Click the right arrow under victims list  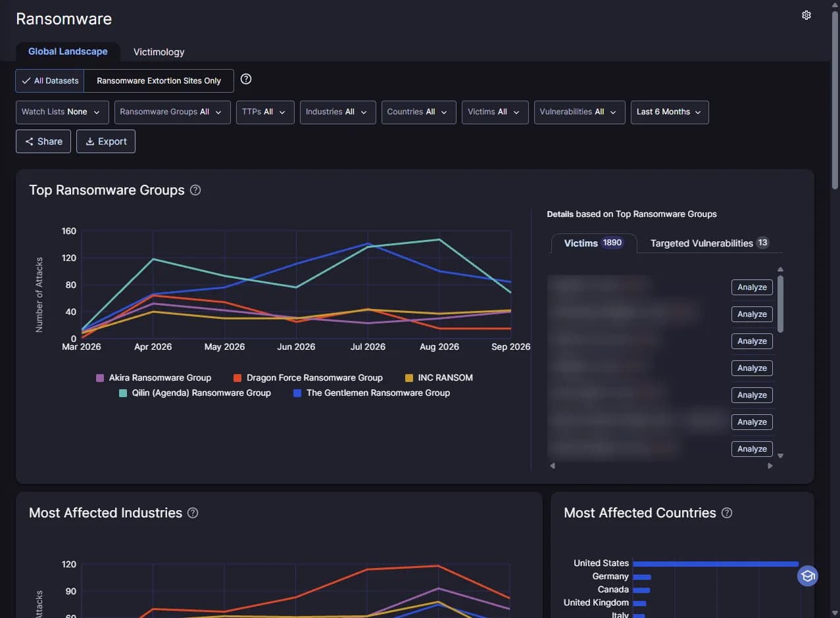click(x=770, y=466)
